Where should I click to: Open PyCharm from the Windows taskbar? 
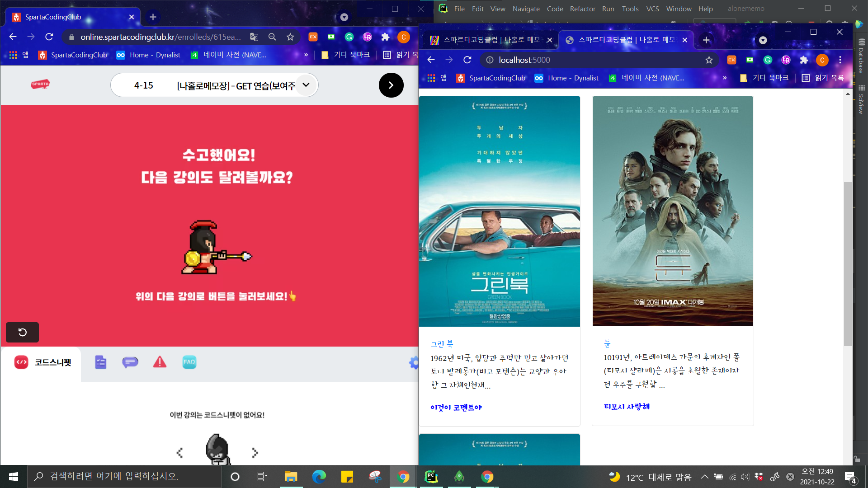coord(431,477)
